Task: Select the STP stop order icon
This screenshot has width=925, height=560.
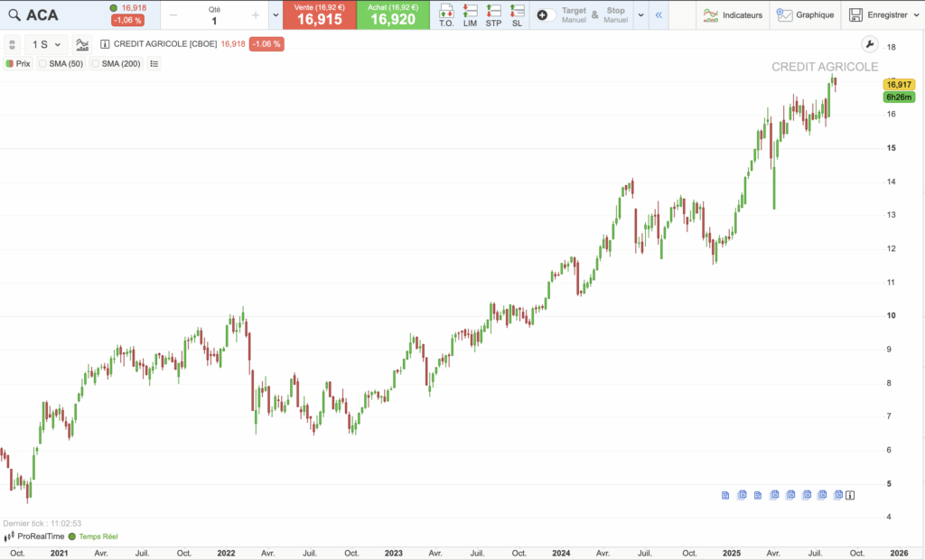Action: pos(493,14)
